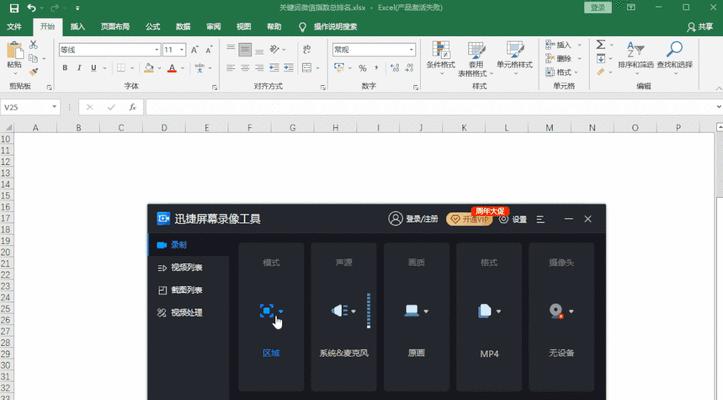
Task: Open the recorder hamburger menu
Action: 541,219
